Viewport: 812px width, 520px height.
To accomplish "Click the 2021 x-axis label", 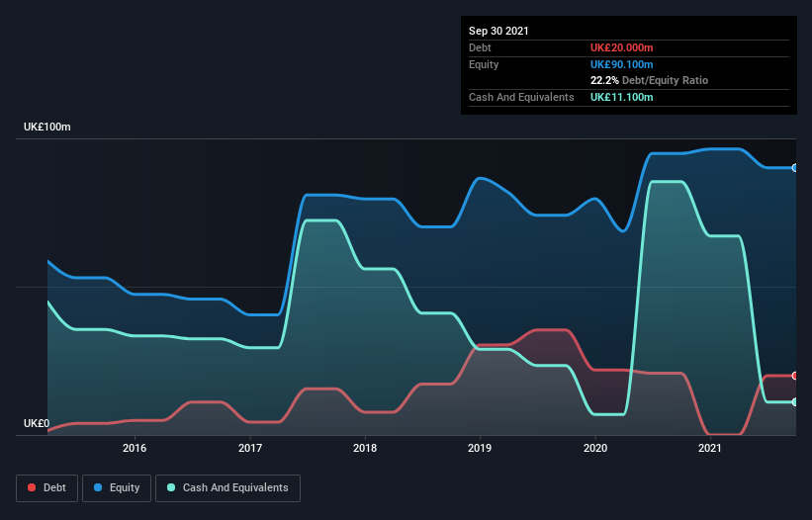I will pyautogui.click(x=710, y=448).
